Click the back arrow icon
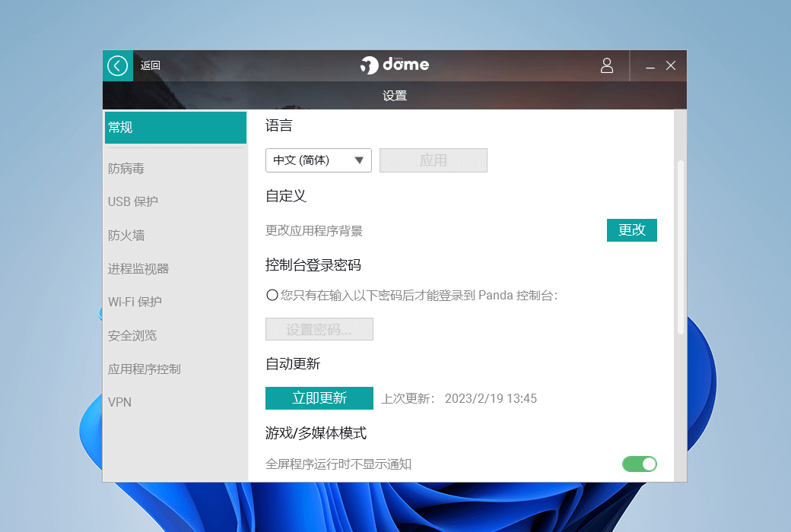 pyautogui.click(x=117, y=66)
